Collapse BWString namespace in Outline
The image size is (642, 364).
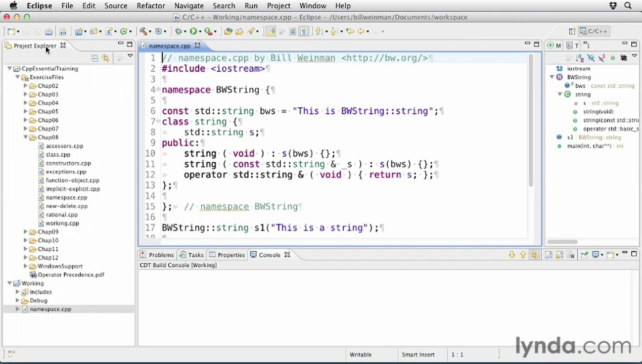[x=552, y=77]
